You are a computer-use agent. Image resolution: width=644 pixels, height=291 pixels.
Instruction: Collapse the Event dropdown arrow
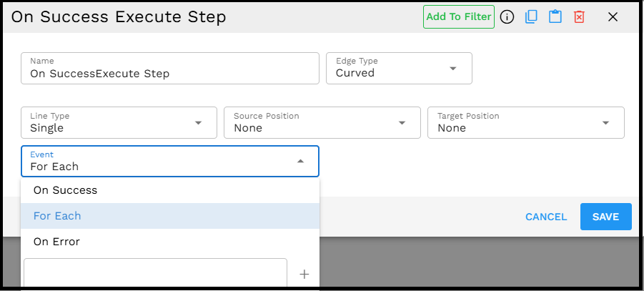pyautogui.click(x=300, y=162)
